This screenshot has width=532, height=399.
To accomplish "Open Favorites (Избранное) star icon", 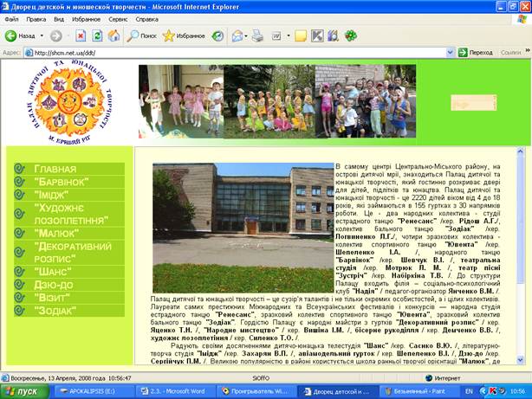I will point(169,35).
